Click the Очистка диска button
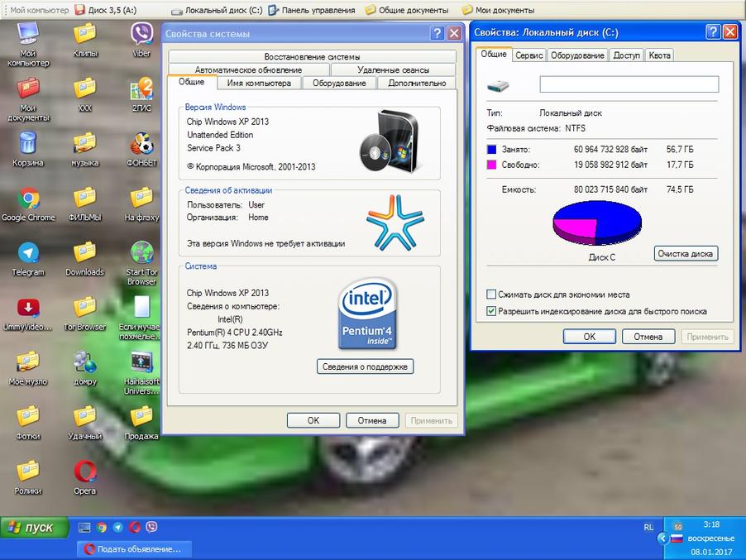 click(x=685, y=254)
